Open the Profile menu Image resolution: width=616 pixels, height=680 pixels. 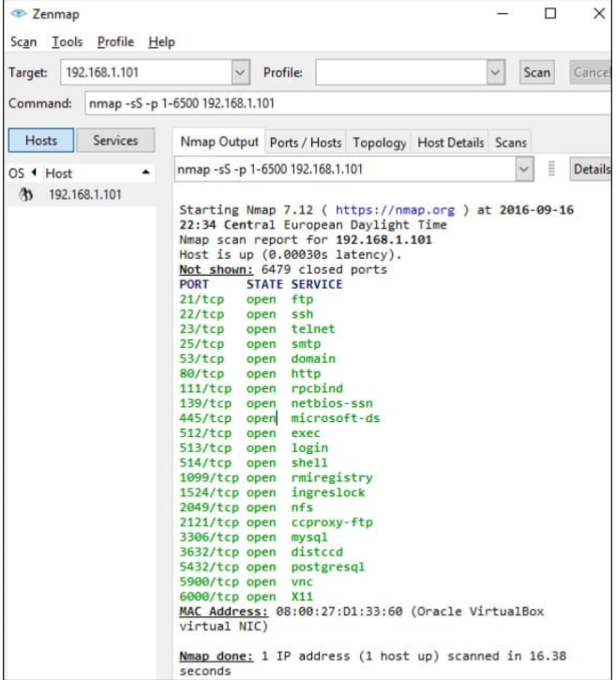tap(115, 42)
